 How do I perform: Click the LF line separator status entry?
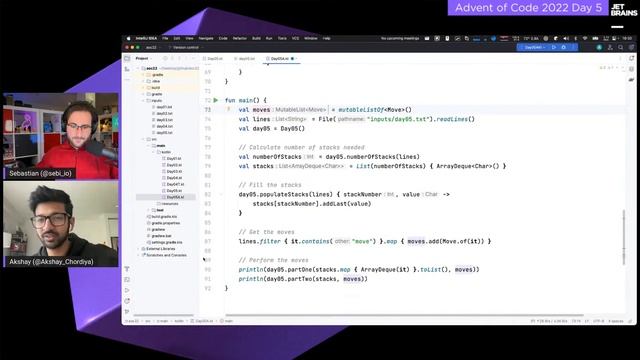pos(587,321)
